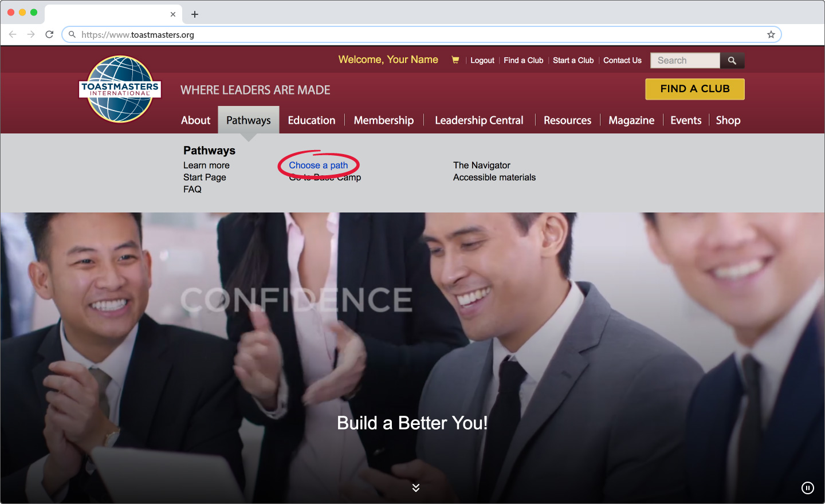Close the current browser tab
Screen dimensions: 825x504
[173, 14]
